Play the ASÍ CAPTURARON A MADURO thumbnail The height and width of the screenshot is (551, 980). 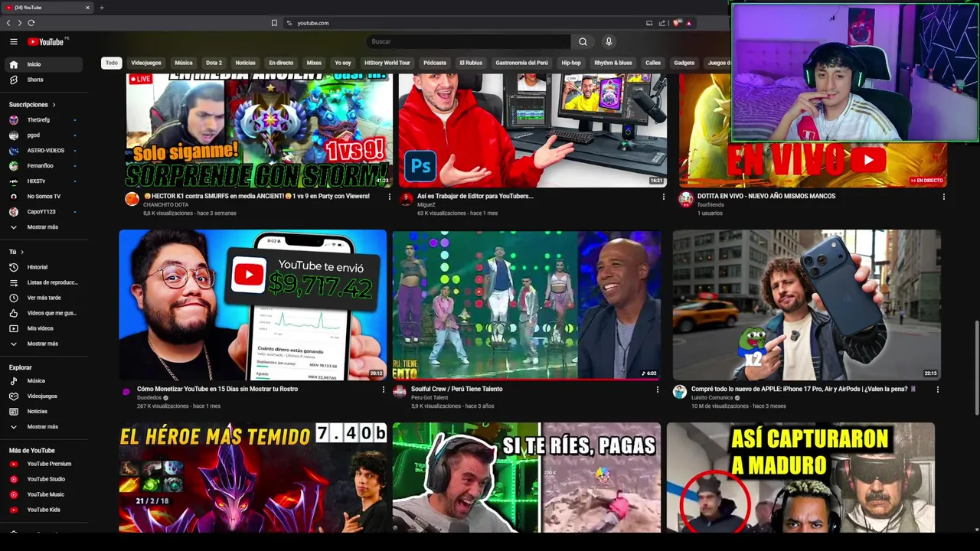800,478
